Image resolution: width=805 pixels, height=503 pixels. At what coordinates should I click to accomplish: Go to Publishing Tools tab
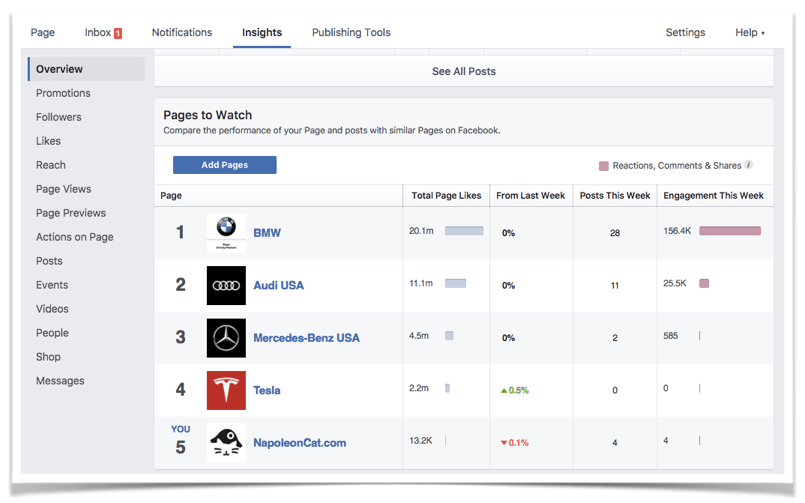(351, 32)
